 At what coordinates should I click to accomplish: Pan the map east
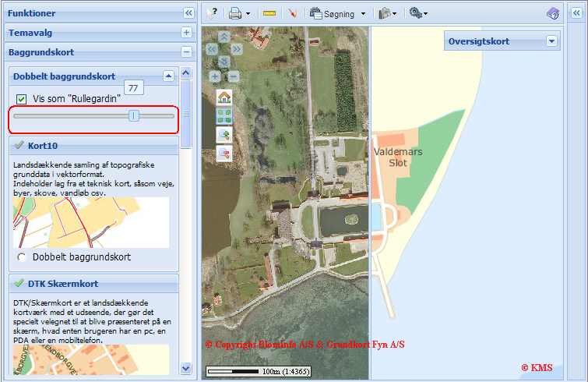(x=237, y=49)
